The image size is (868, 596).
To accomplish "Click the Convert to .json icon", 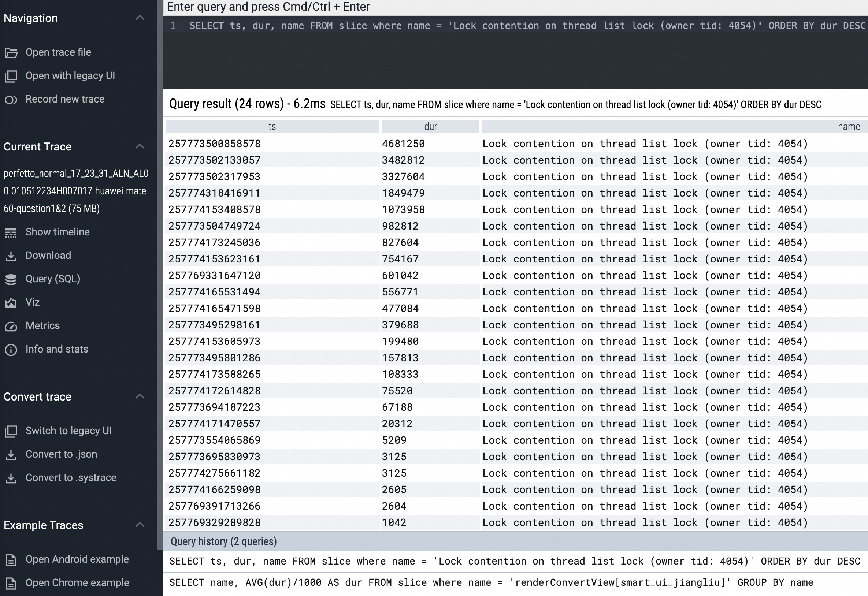I will [x=11, y=454].
